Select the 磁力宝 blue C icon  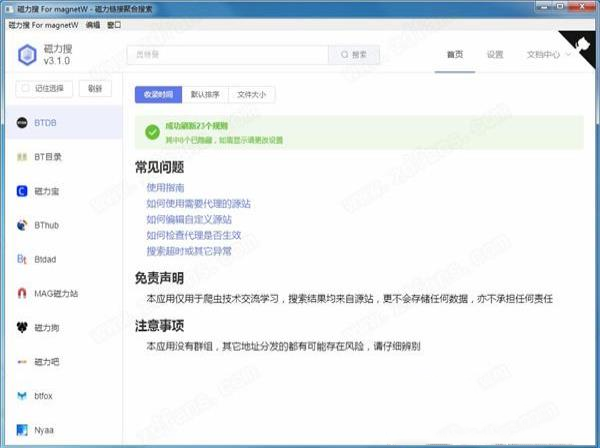(x=22, y=191)
